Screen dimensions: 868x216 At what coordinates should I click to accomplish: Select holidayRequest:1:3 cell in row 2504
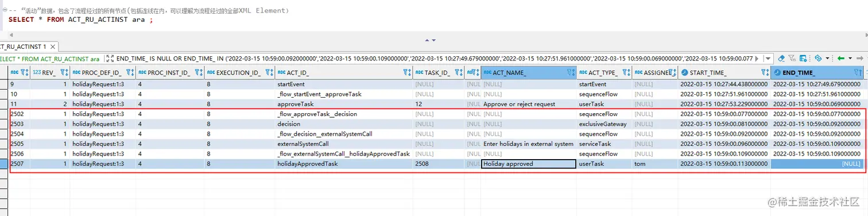103,134
